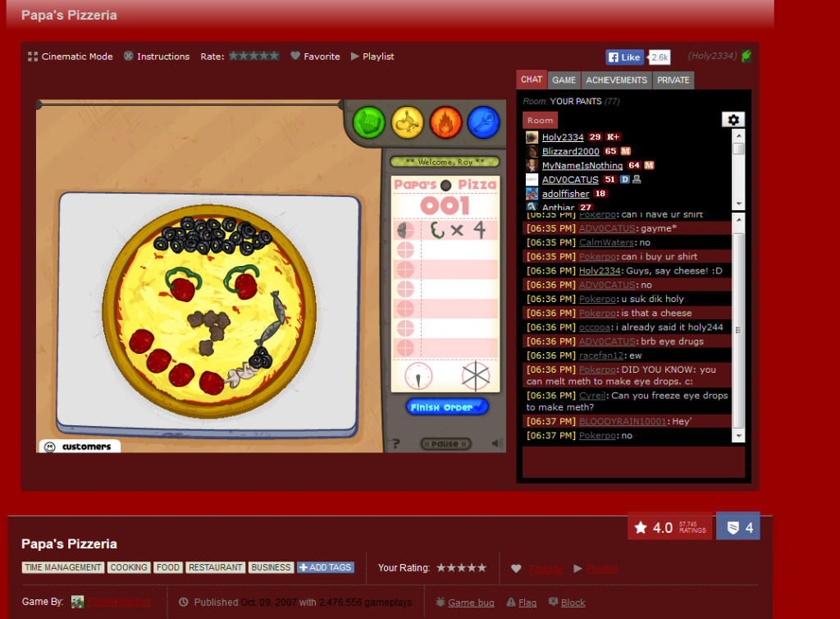The width and height of the screenshot is (840, 619).
Task: Click Holy2334's avatar in user list
Action: click(x=532, y=137)
